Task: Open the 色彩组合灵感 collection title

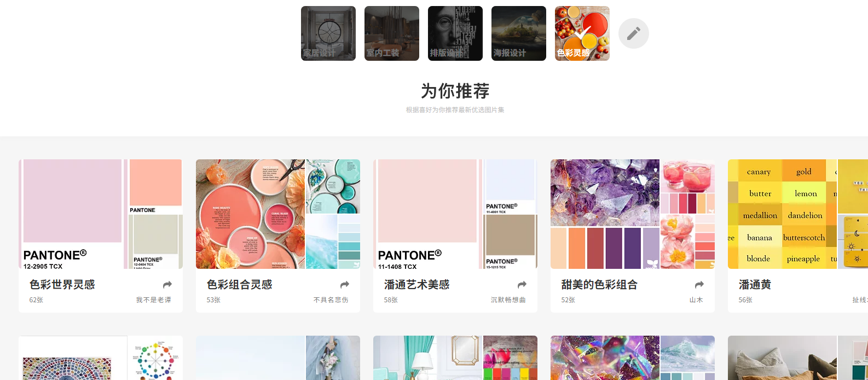Action: point(240,285)
